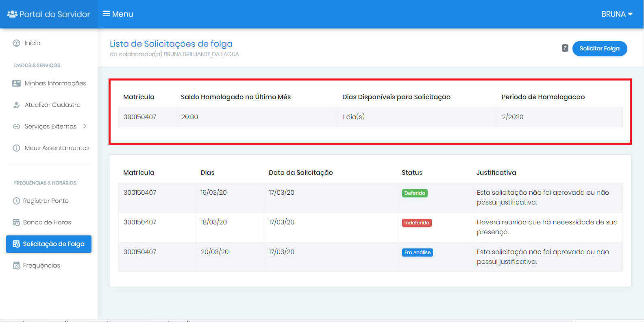Image resolution: width=644 pixels, height=322 pixels.
Task: Click the Portal do Servidor users logo
Action: coord(12,14)
